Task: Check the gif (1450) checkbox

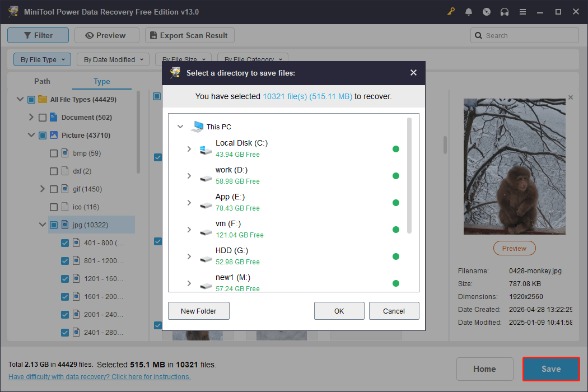Action: click(x=54, y=189)
